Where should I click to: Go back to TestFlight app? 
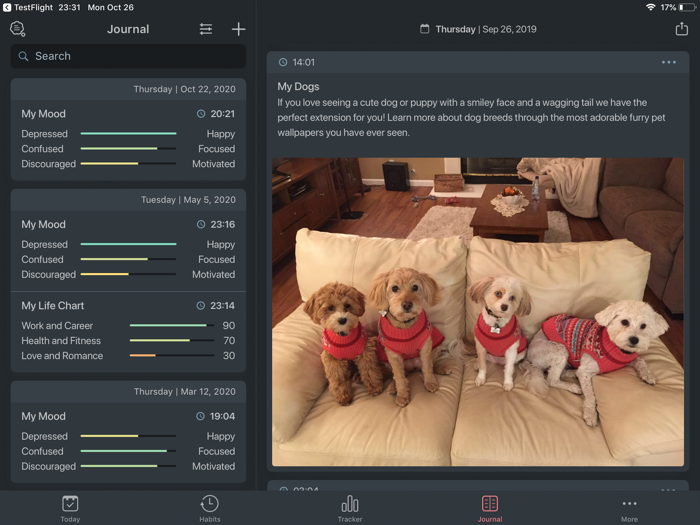click(28, 7)
